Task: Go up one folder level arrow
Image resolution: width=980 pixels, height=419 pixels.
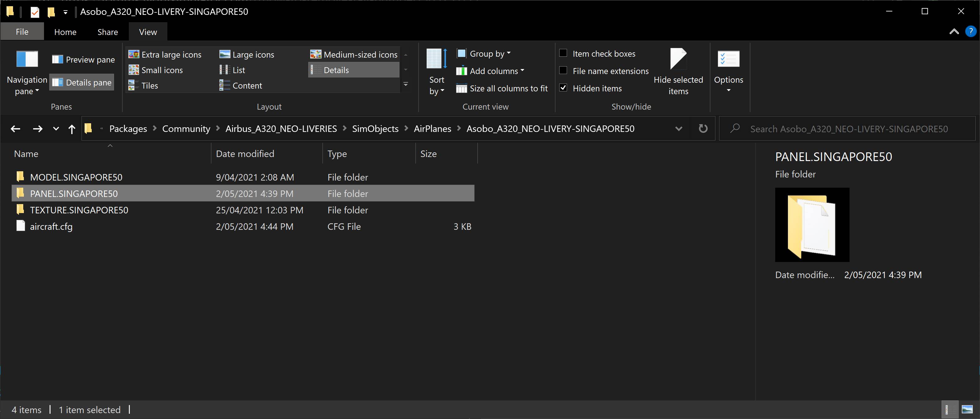Action: click(x=72, y=129)
